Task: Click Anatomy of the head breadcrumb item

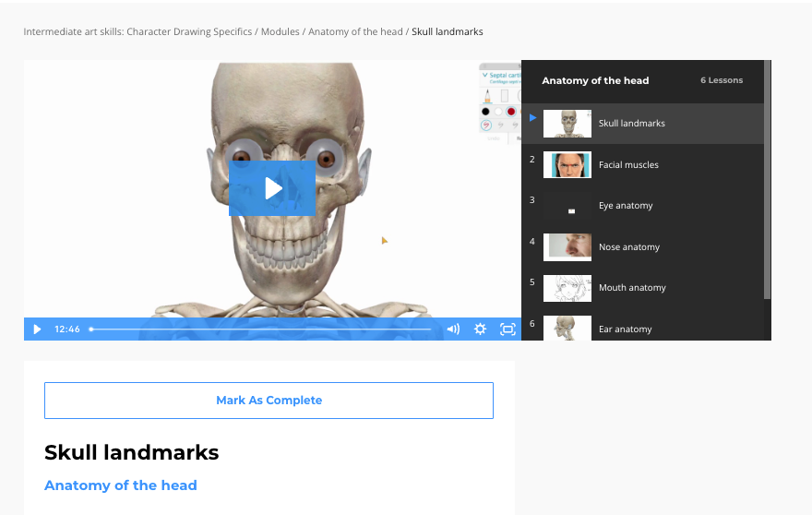Action: (355, 31)
